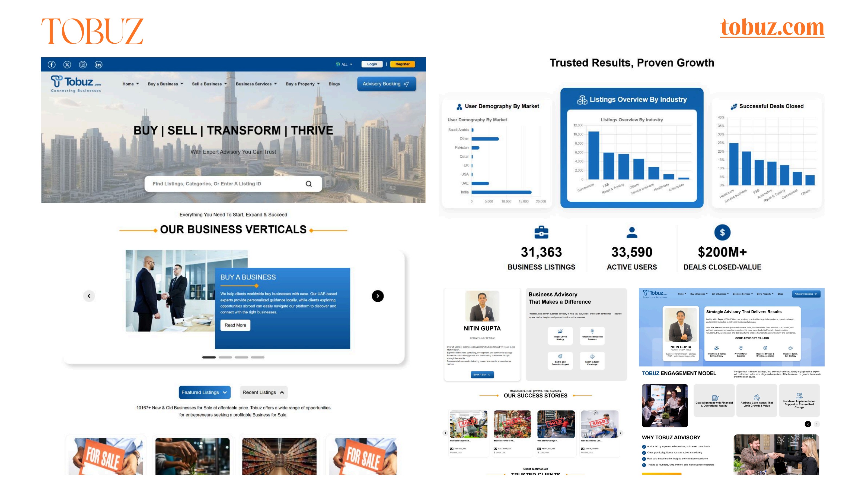Expand the Featured Listings dropdown
Screen dimensions: 868x492
205,392
